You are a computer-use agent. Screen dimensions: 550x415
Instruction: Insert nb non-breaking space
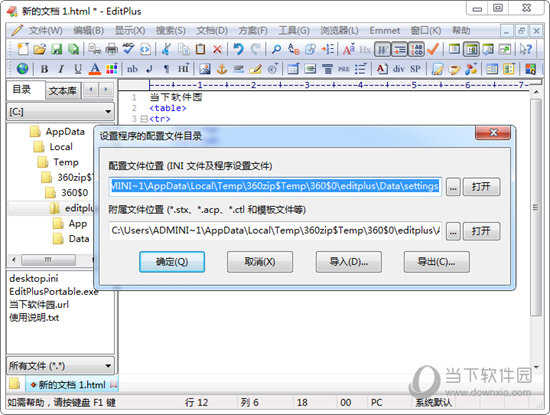pyautogui.click(x=132, y=69)
